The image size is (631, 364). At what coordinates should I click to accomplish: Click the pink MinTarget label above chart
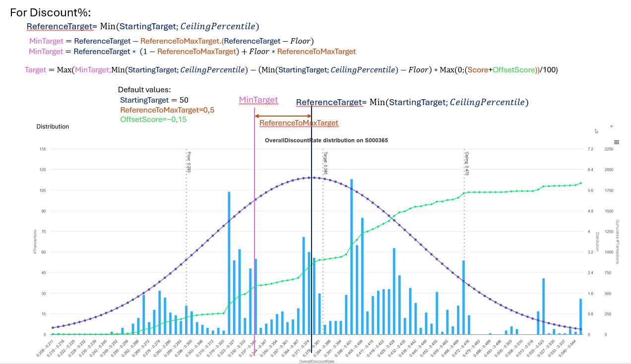258,100
